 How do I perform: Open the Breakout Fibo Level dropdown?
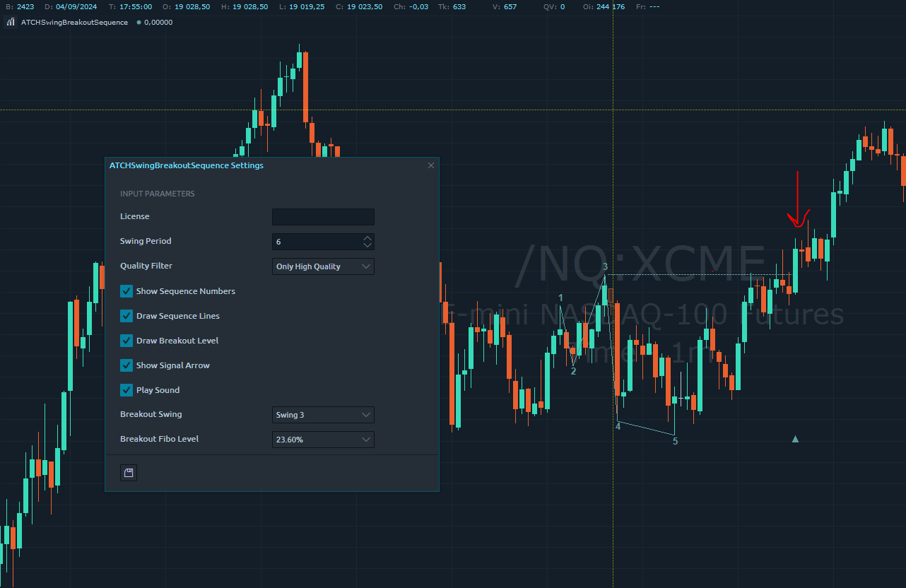[323, 440]
